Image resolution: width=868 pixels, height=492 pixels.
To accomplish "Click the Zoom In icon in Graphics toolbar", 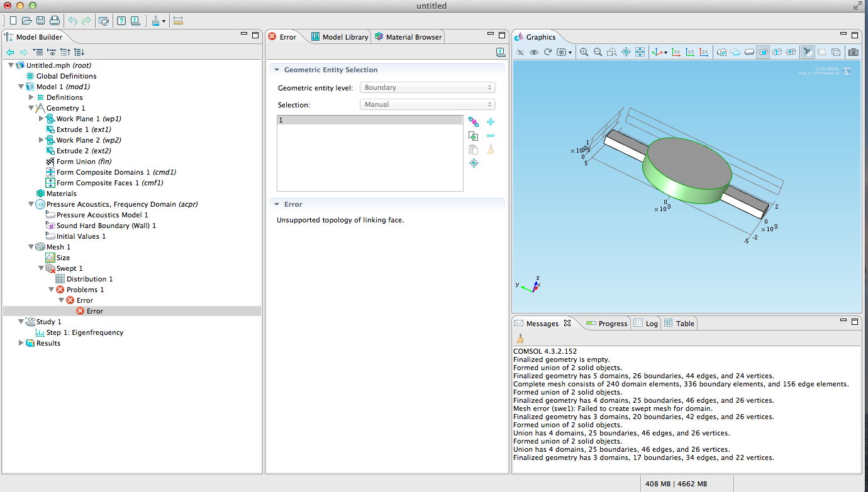I will 584,52.
